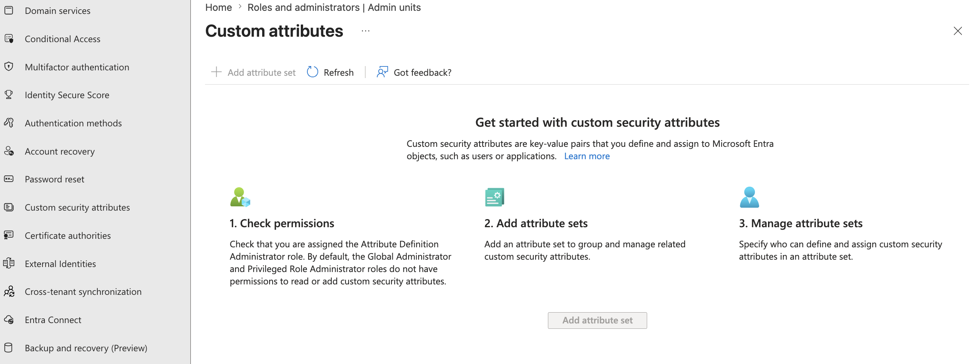Image resolution: width=980 pixels, height=364 pixels.
Task: Open the more options ellipsis next to title
Action: click(x=366, y=31)
